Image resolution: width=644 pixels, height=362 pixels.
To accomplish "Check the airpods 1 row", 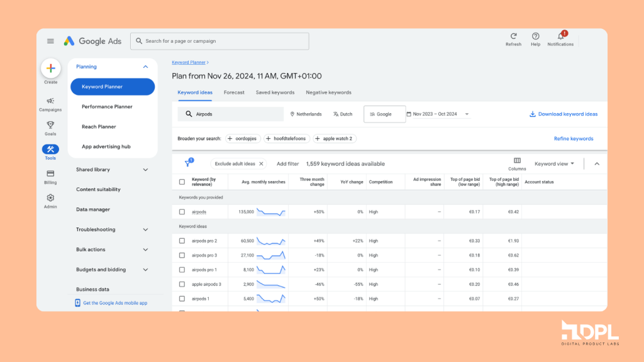I will 182,299.
